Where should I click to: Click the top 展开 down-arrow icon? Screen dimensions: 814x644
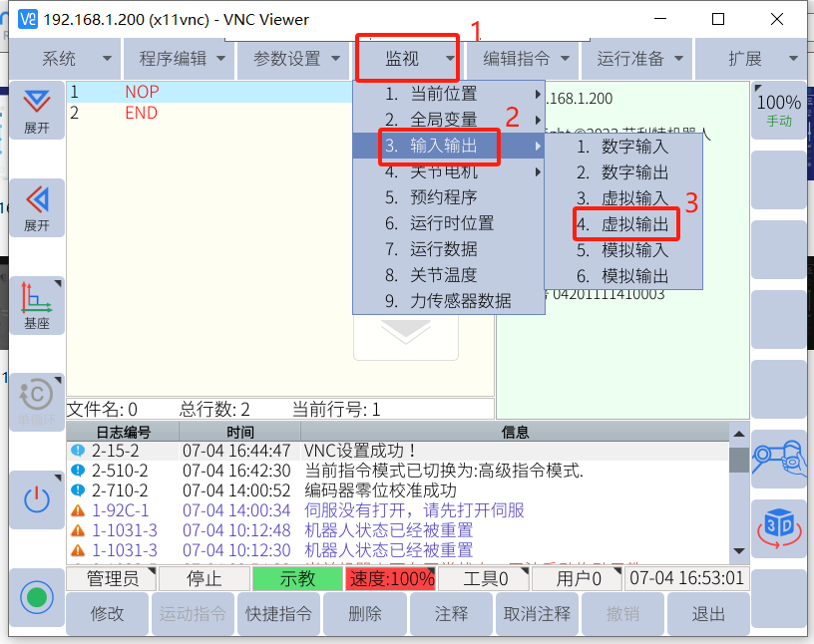point(37,110)
